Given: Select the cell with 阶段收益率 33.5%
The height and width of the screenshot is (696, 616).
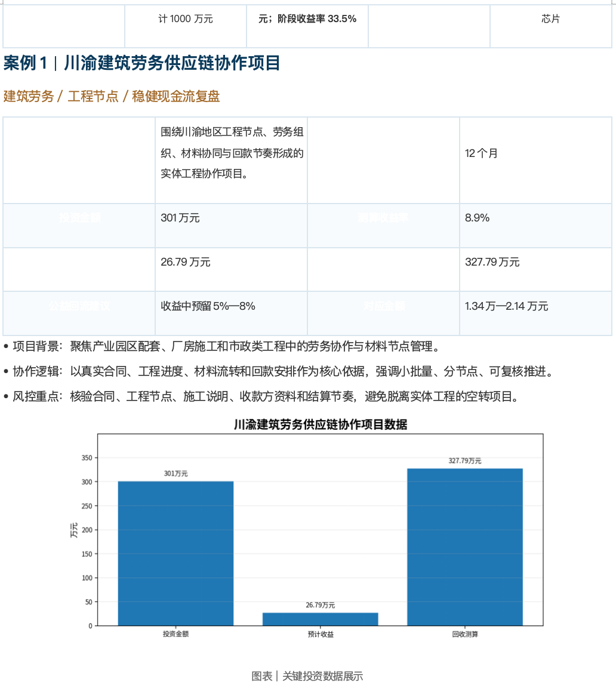Looking at the screenshot, I should 307,26.
